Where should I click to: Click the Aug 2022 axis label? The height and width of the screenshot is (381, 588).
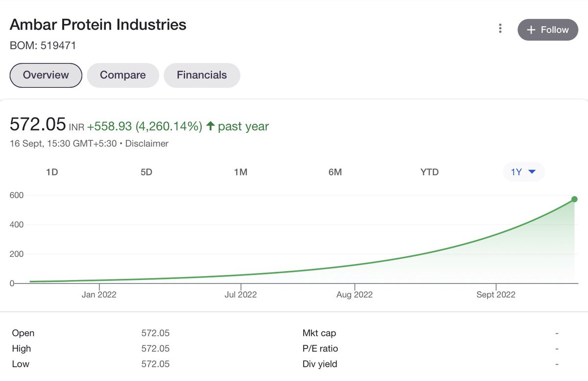355,295
